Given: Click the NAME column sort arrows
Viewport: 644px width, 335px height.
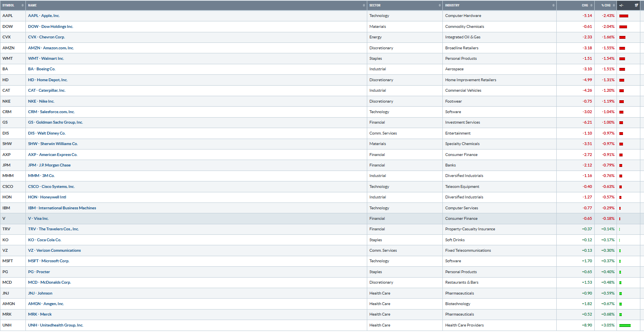Looking at the screenshot, I should [x=364, y=5].
